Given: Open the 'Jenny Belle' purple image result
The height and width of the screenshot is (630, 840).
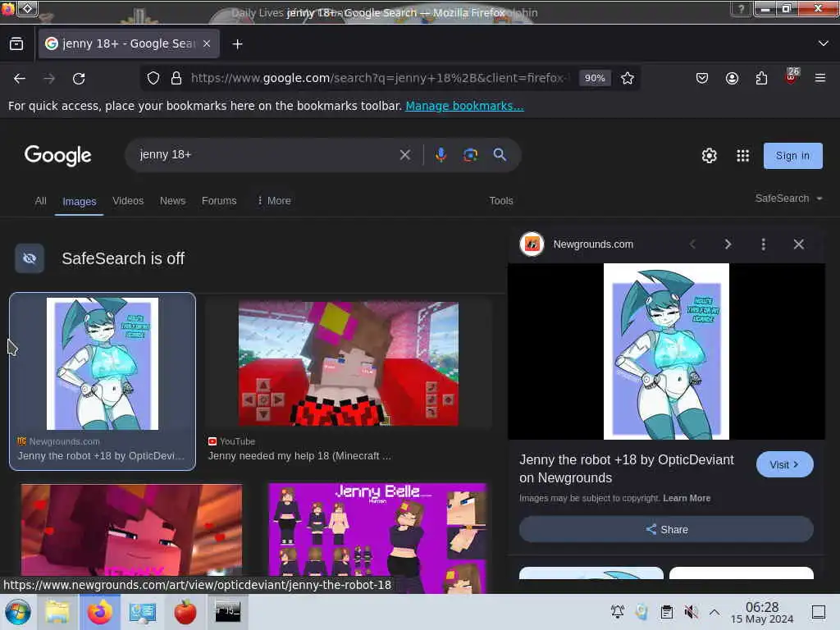Looking at the screenshot, I should tap(377, 537).
